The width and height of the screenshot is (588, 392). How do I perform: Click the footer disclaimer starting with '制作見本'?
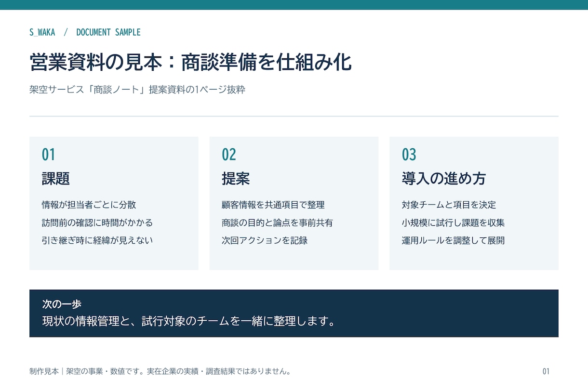pos(160,371)
